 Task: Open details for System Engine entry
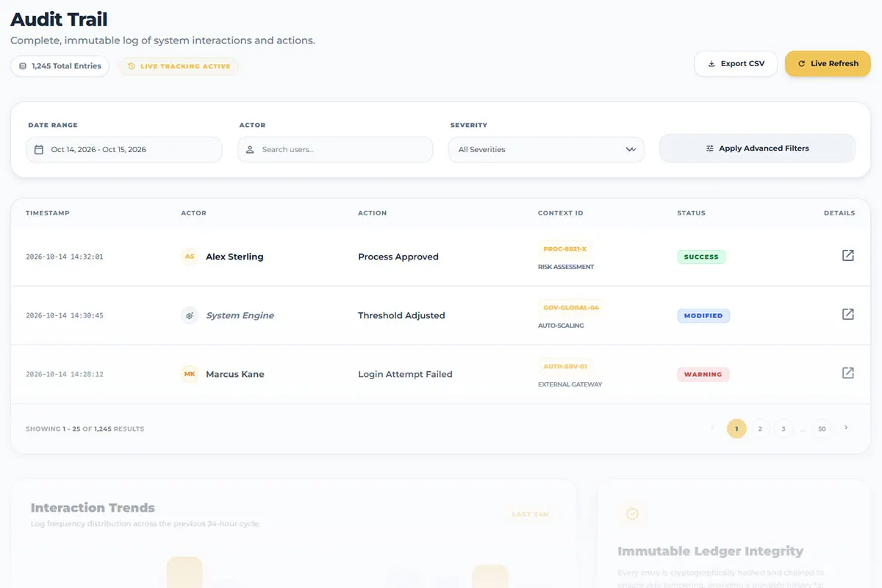tap(847, 314)
